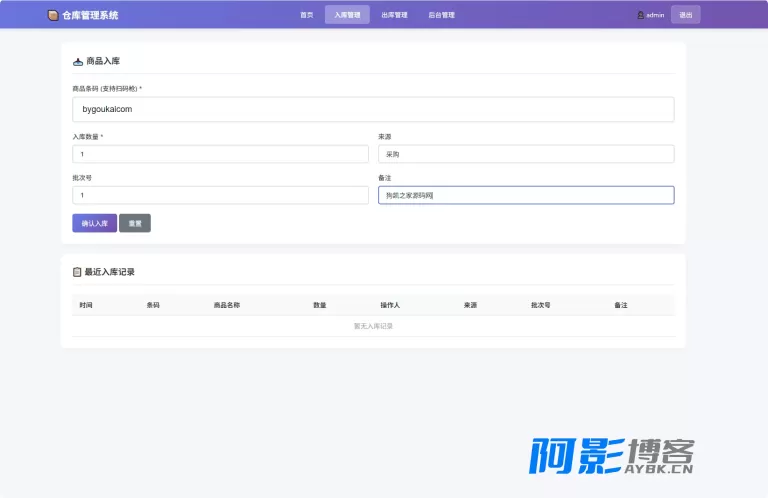The height and width of the screenshot is (498, 768).
Task: Open the 首页 menu item
Action: click(x=307, y=15)
